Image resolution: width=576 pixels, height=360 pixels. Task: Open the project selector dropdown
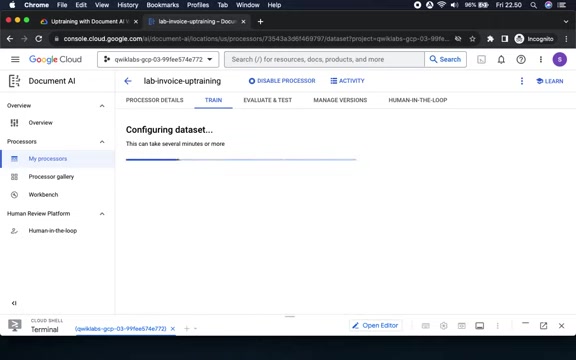click(158, 59)
